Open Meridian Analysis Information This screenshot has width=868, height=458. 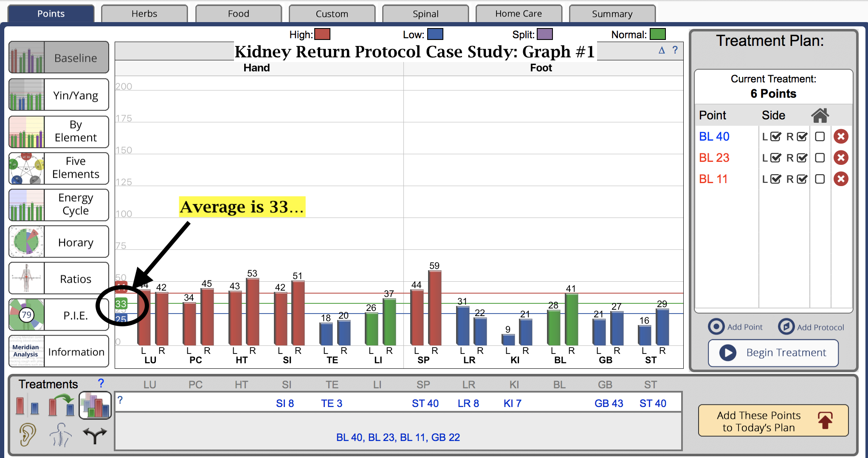59,351
